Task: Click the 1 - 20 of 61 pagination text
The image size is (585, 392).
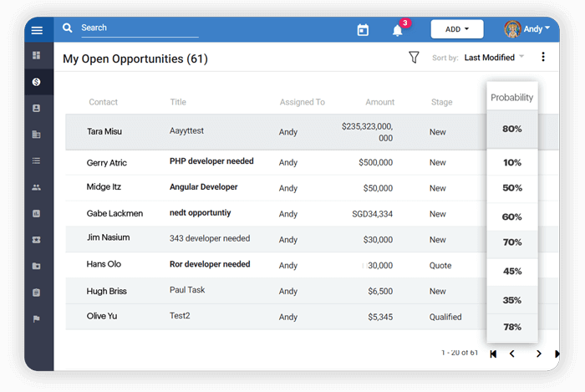Action: click(x=460, y=353)
